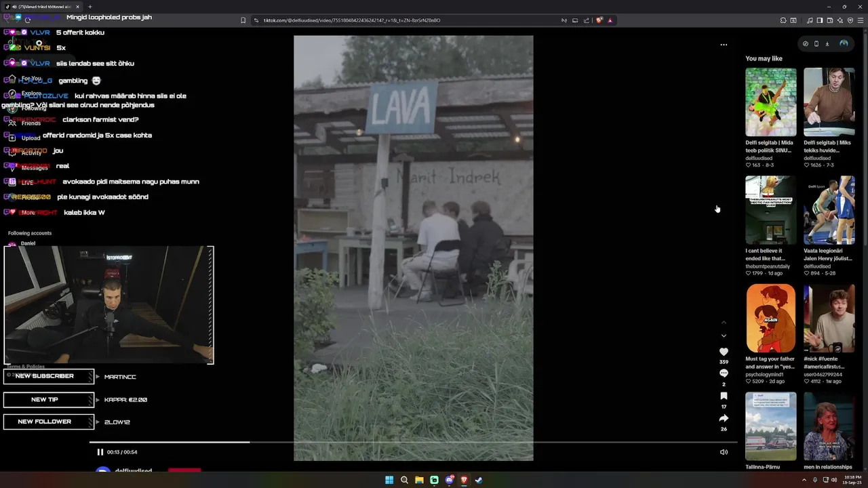This screenshot has width=868, height=488.
Task: Visit thebumtpeanutdaily account link
Action: click(768, 266)
